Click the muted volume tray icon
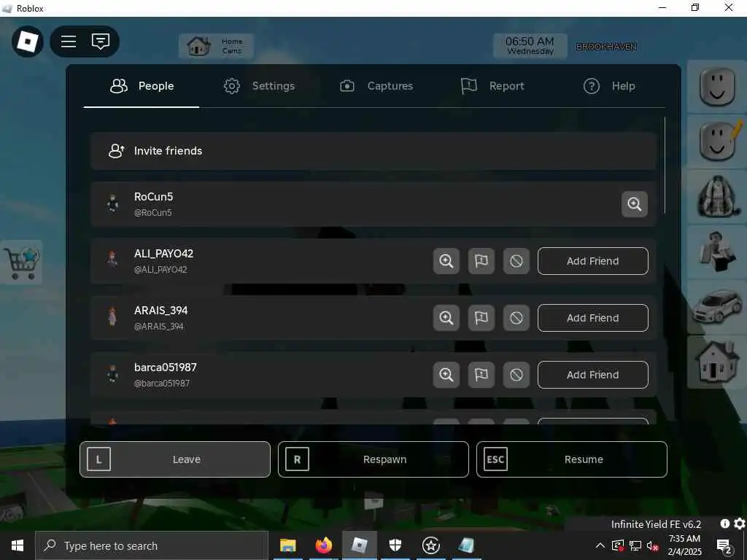This screenshot has height=560, width=747. pyautogui.click(x=652, y=545)
